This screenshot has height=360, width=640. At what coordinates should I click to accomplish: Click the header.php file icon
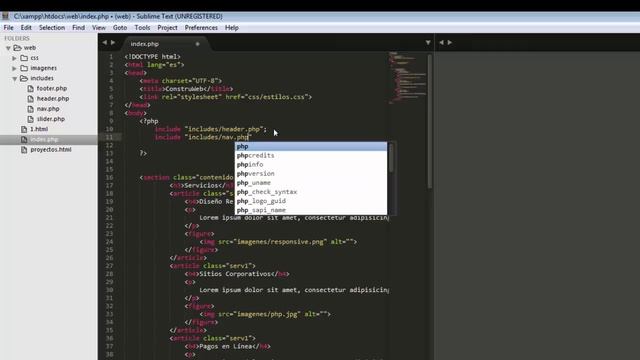[x=31, y=99]
